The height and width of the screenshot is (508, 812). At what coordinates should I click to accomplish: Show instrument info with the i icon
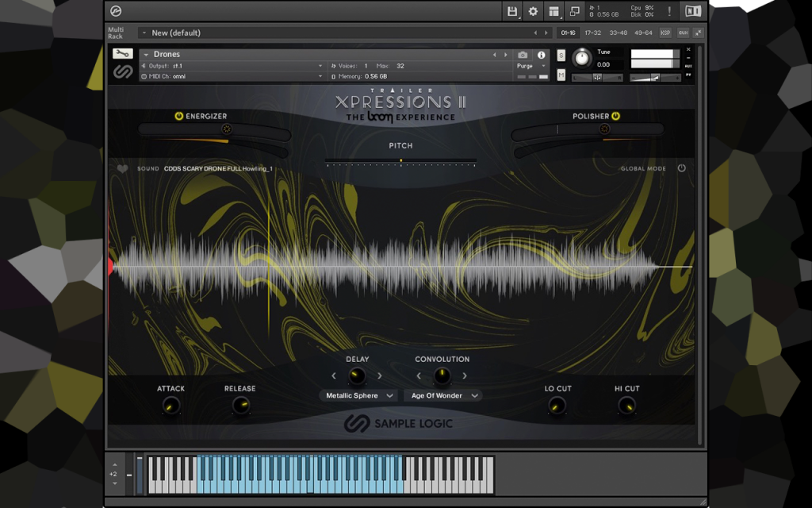point(541,55)
